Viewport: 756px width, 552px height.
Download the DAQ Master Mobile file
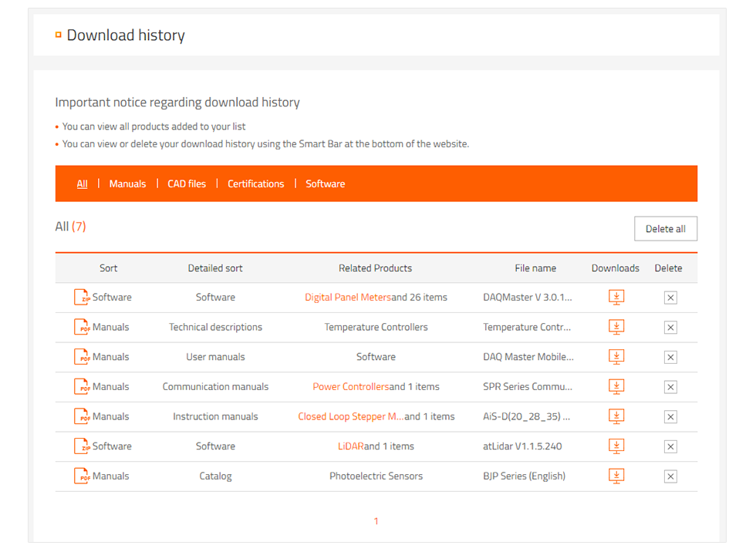click(616, 357)
